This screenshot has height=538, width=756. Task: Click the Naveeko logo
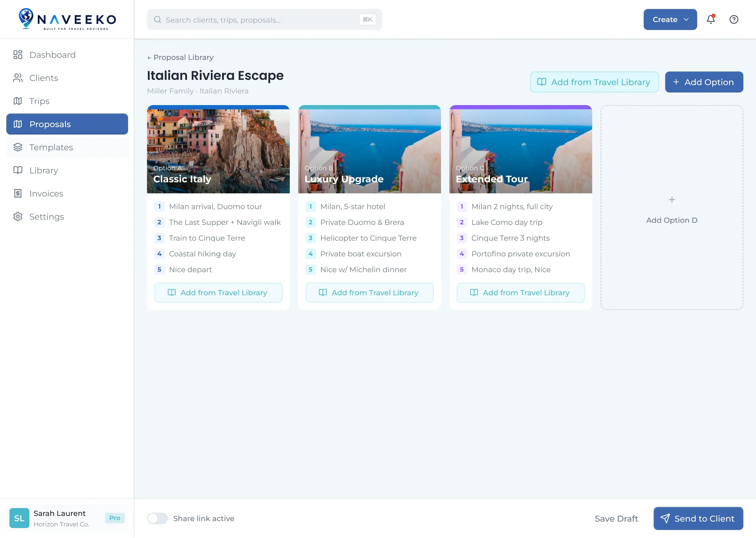coord(67,19)
